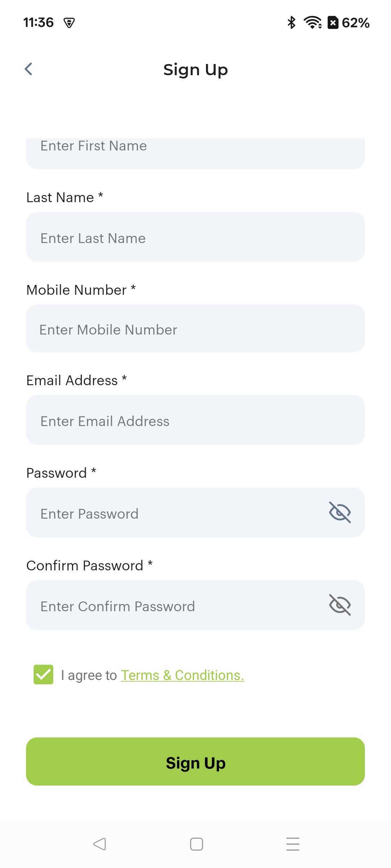Select the Mobile Number input
This screenshot has height=868, width=391.
point(195,328)
